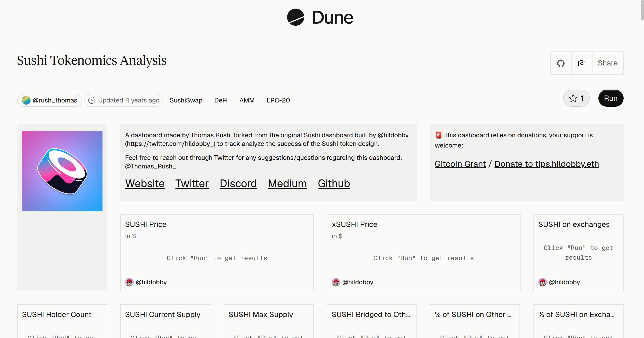Star the dashboard with star icon
This screenshot has width=644, height=338.
click(576, 98)
